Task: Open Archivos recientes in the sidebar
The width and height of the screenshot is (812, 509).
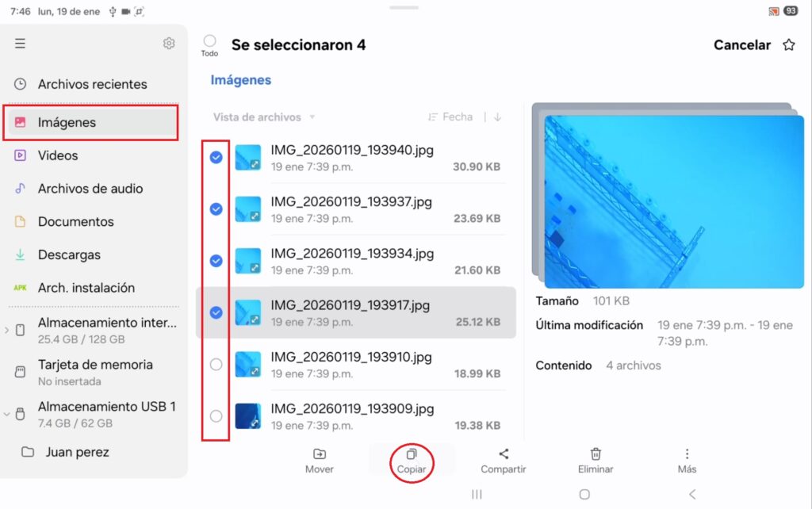Action: (x=92, y=84)
